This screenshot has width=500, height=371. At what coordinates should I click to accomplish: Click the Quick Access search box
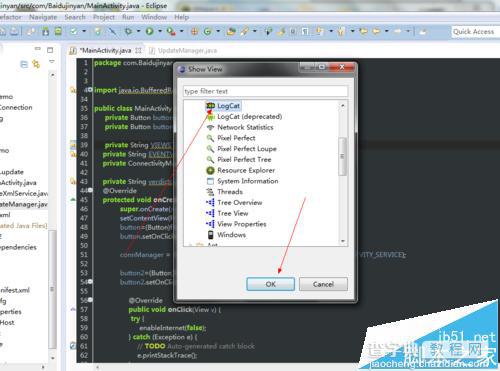coord(476,32)
